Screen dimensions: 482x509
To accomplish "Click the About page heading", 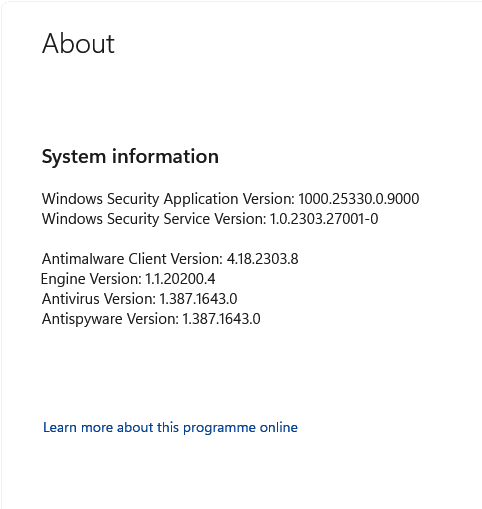I will click(78, 43).
